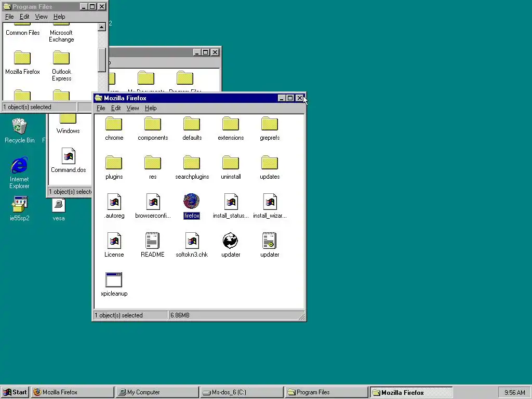Screen dimensions: 532x399
Task: Select the vesa desktop icon
Action: click(x=59, y=205)
